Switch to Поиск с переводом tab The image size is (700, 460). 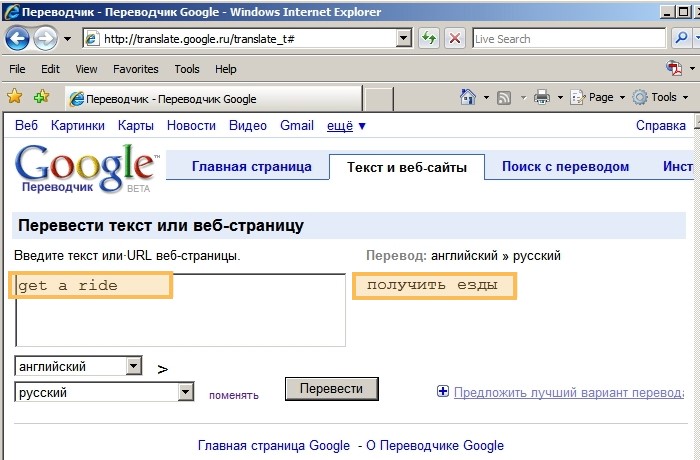(565, 167)
